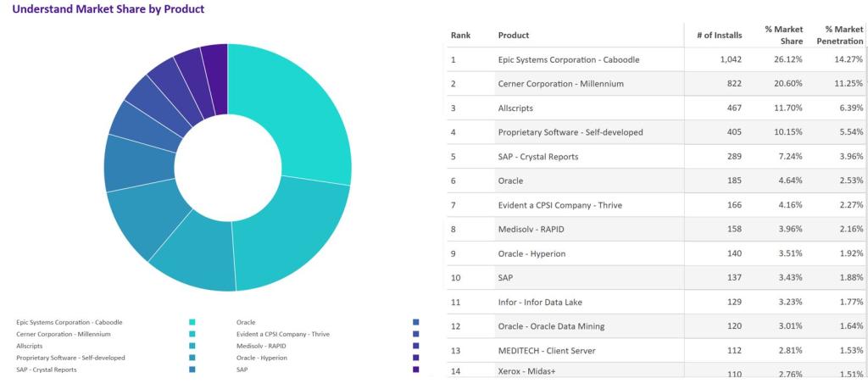
Task: Sort by the Product column header
Action: [514, 35]
